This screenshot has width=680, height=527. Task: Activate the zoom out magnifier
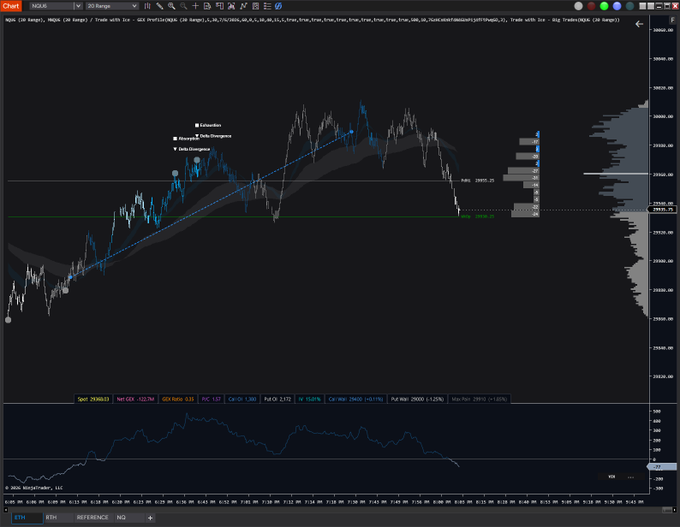(x=183, y=6)
